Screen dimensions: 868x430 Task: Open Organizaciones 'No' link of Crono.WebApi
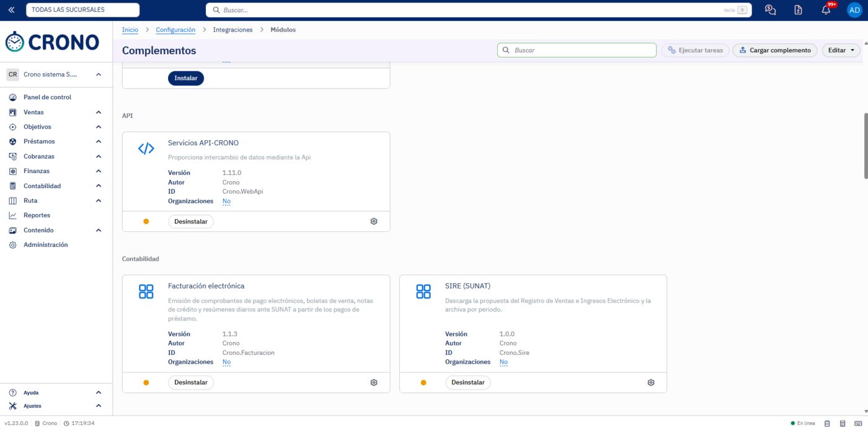[x=226, y=201]
